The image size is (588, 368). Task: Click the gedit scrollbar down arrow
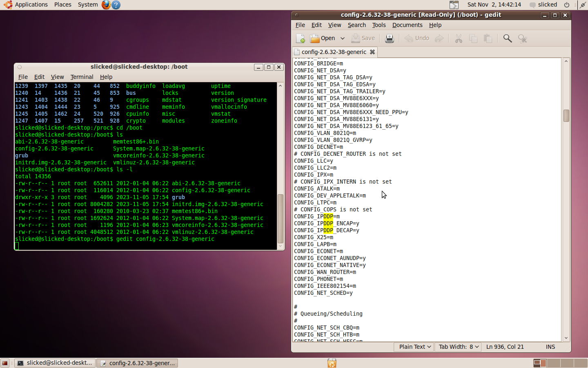pos(566,338)
